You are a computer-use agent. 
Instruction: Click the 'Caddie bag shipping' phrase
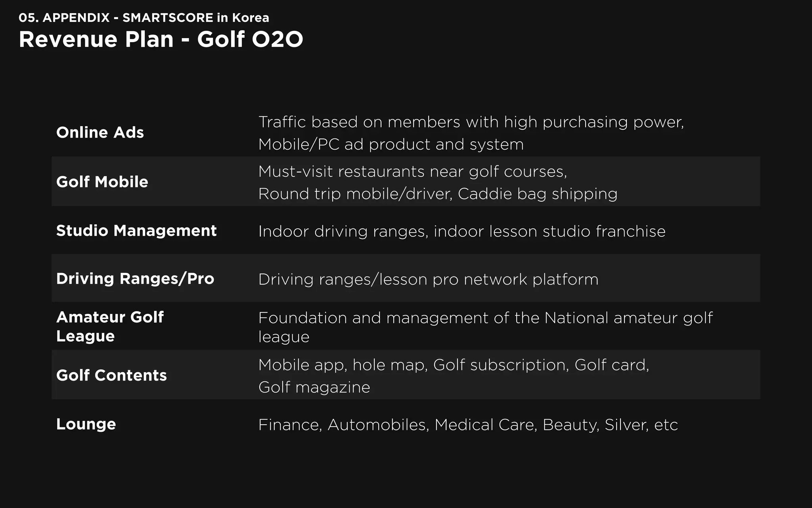tap(537, 194)
